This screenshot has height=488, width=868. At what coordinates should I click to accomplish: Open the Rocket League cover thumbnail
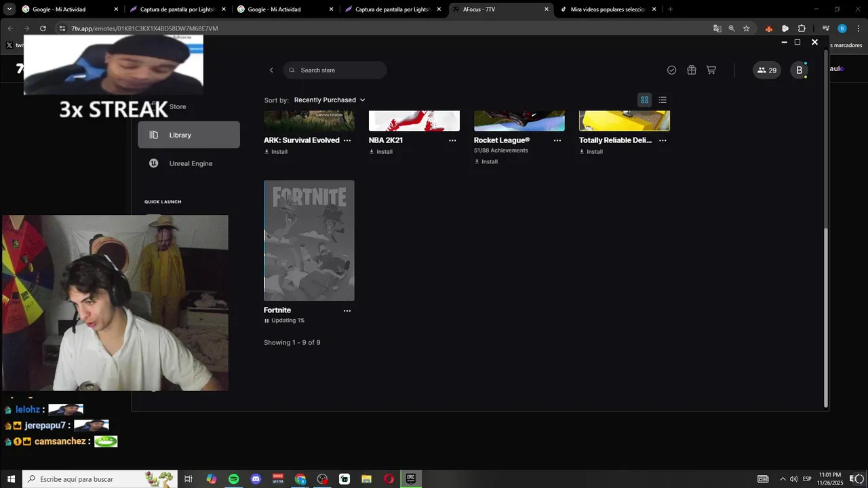click(x=519, y=121)
